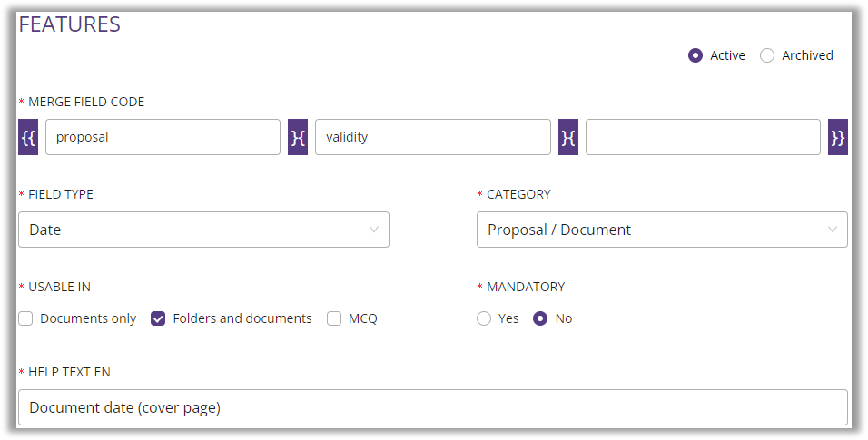
Task: Select the Active status radio button
Action: 695,55
